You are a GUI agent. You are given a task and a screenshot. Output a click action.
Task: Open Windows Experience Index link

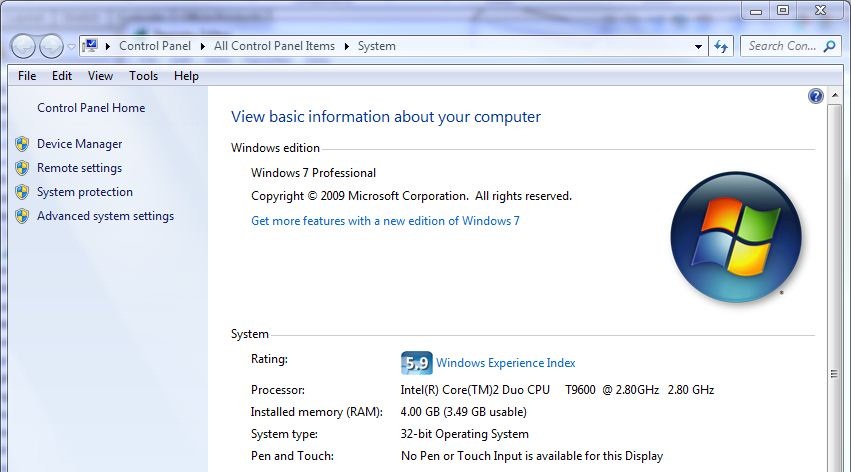(x=505, y=363)
